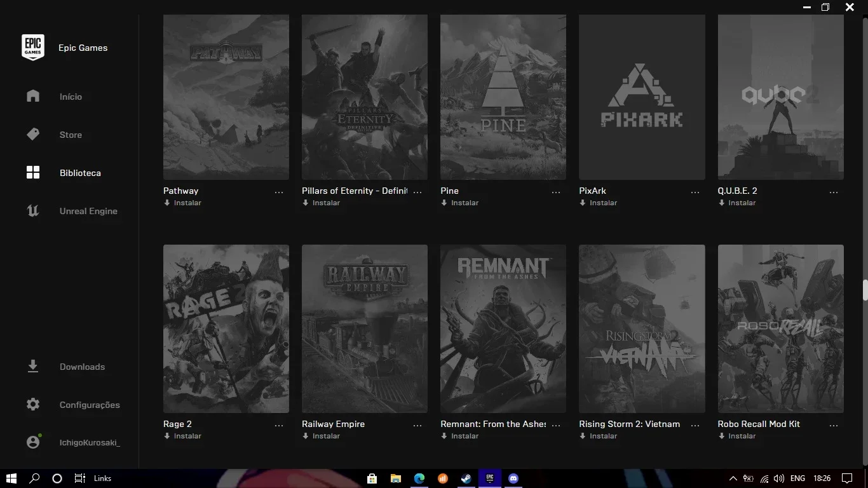Viewport: 868px width, 488px height.
Task: Open Steam from the taskbar
Action: pyautogui.click(x=466, y=478)
